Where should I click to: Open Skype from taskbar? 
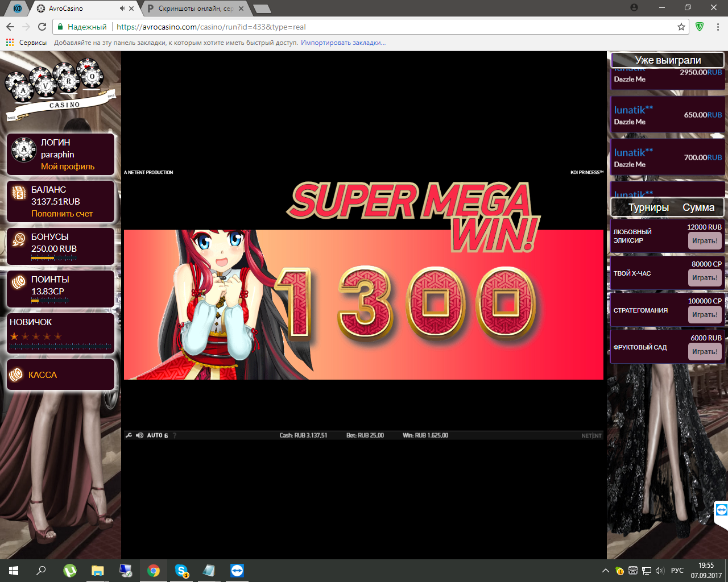click(181, 571)
